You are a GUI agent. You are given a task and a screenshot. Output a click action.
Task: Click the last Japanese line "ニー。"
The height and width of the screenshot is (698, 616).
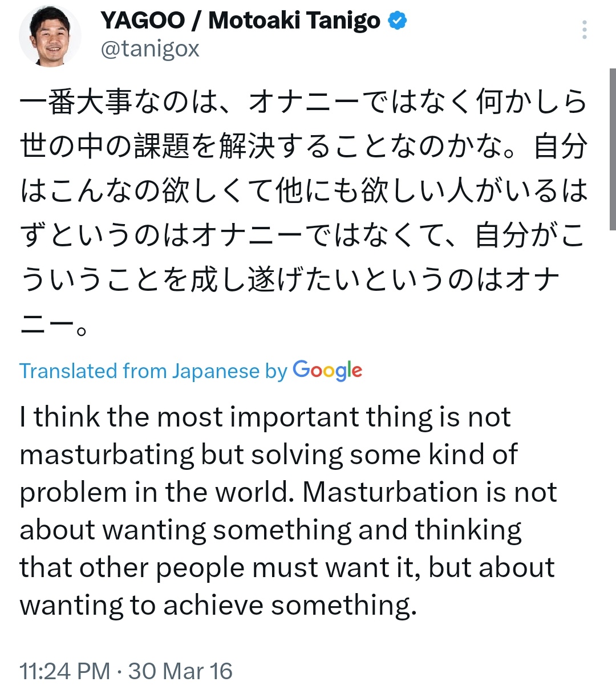(54, 324)
